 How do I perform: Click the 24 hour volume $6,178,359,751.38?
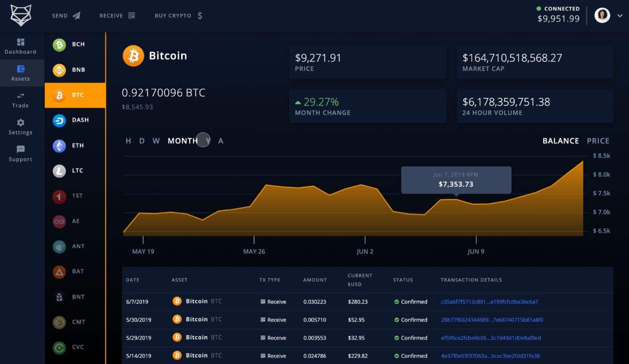506,102
